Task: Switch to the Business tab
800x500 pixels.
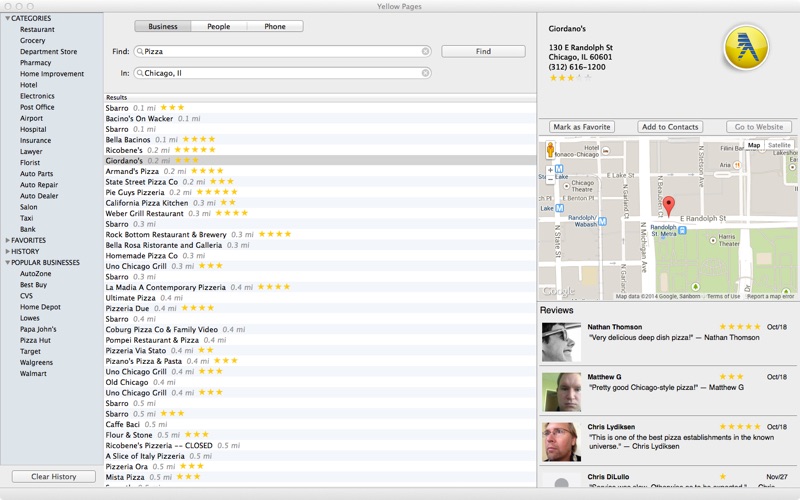Action: point(163,27)
